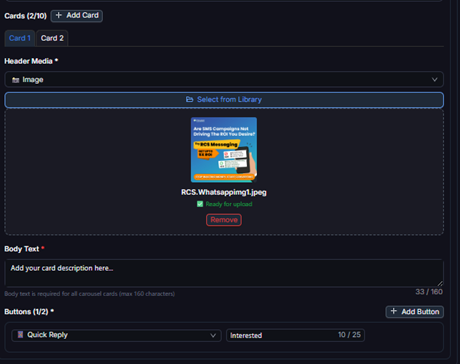
Task: Click the 33 / 160 character counter
Action: pyautogui.click(x=429, y=292)
